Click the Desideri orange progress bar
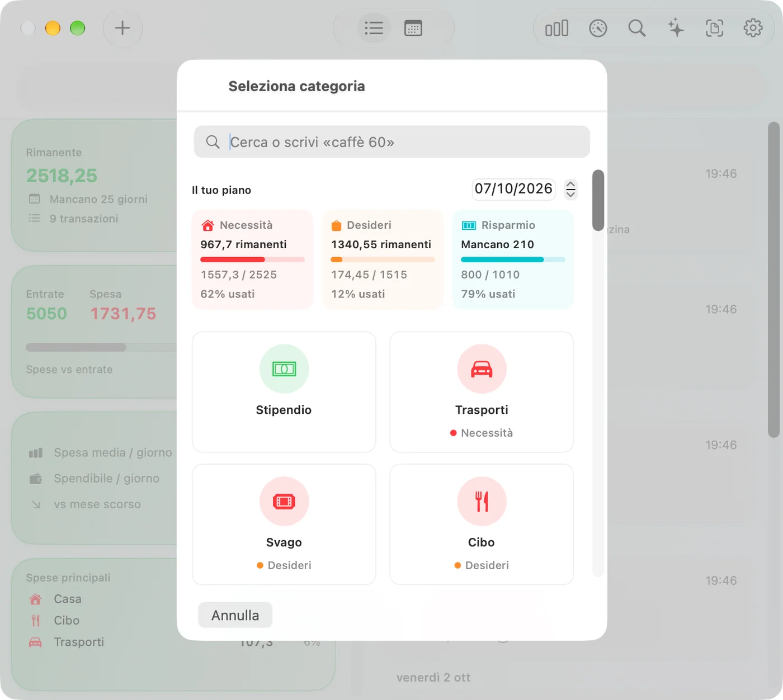Viewport: 783px width, 700px height. 383,259
